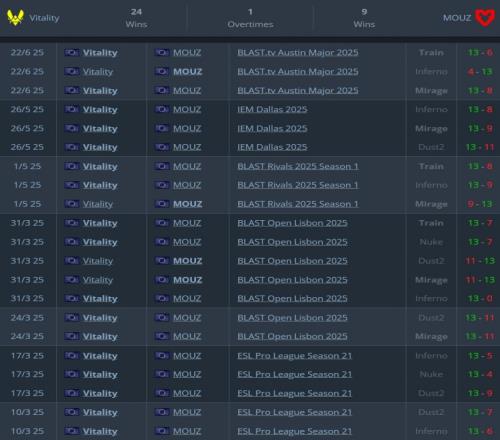Click MOUZ flag icon in 1/5 Mirage row
Viewport: 500px width, 440px height.
point(162,204)
